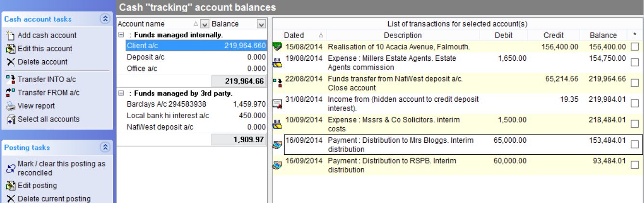Click the Select all accounts icon

(11, 119)
